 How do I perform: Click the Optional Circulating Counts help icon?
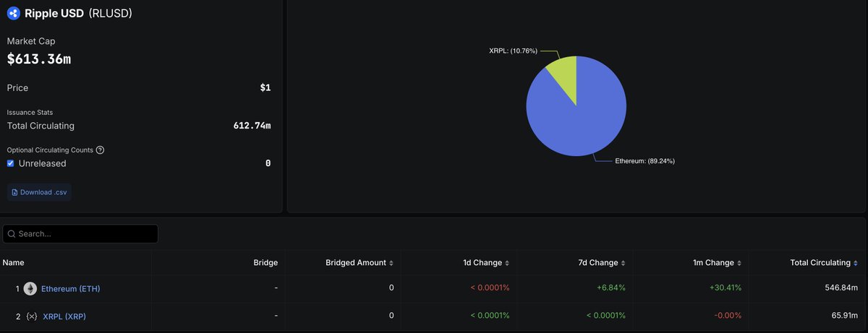pyautogui.click(x=100, y=150)
